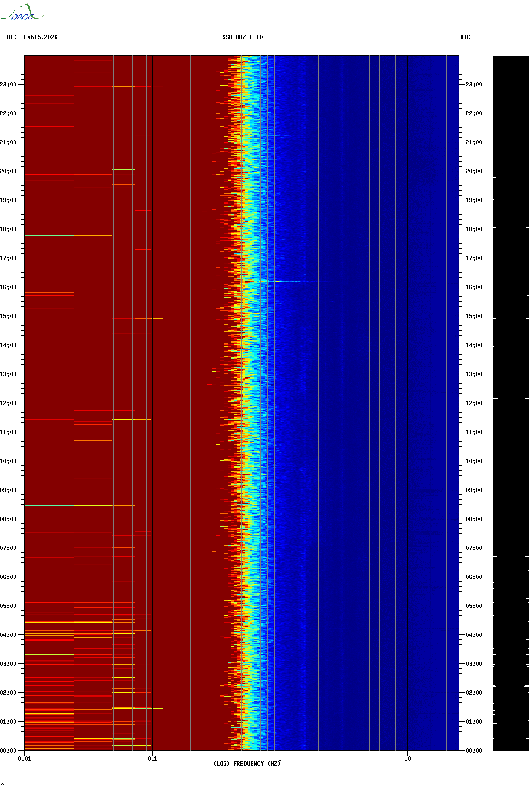The width and height of the screenshot is (532, 789).
Task: Click the OGS logo in the top-left corner
Action: pyautogui.click(x=22, y=13)
